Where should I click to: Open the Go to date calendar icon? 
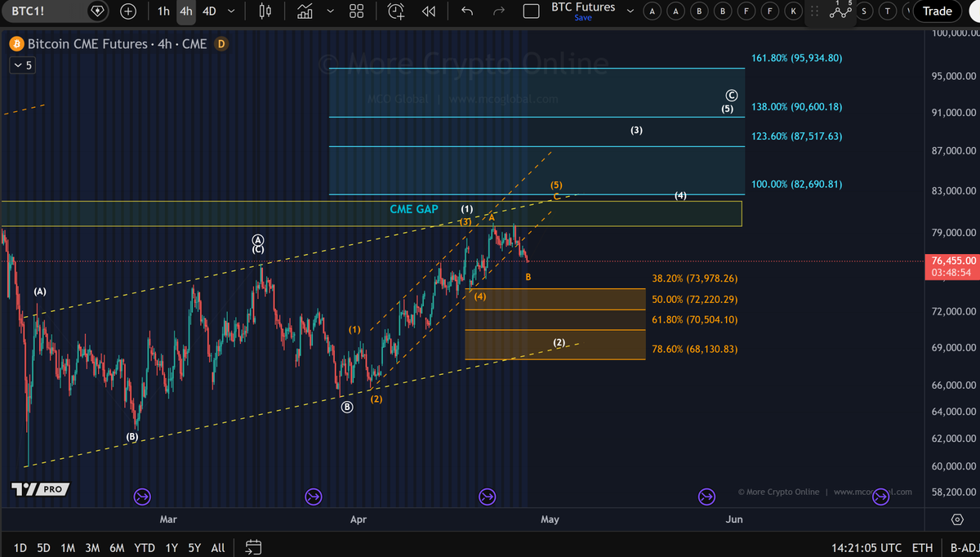(x=253, y=546)
